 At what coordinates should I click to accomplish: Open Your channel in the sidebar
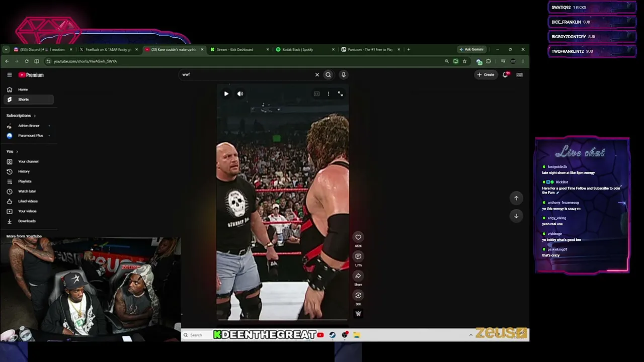(29, 161)
